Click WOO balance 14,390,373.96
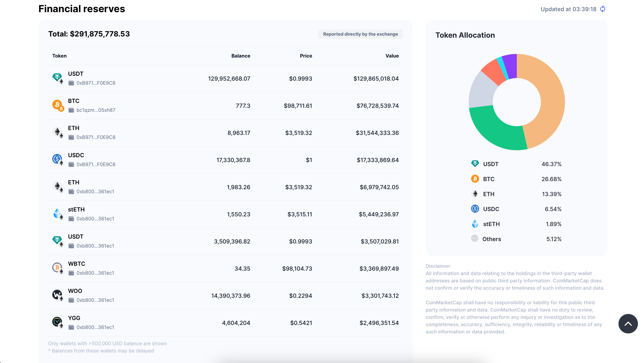 [231, 296]
